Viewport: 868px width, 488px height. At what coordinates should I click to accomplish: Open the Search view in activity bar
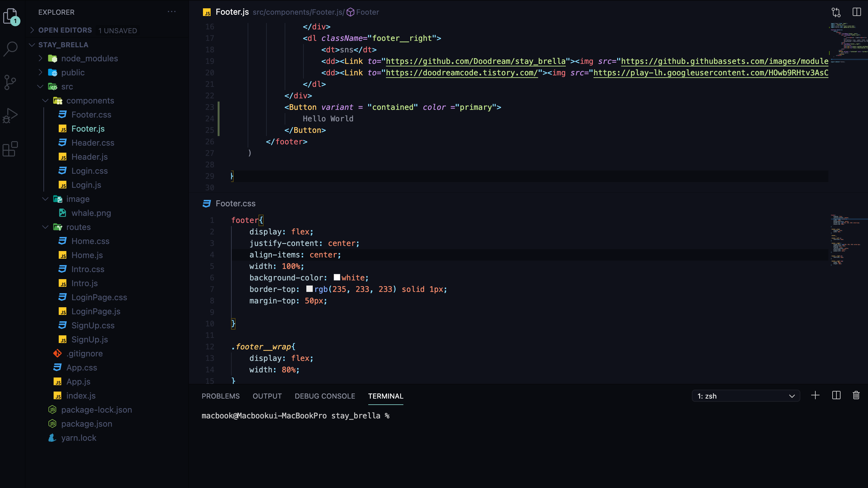[10, 49]
